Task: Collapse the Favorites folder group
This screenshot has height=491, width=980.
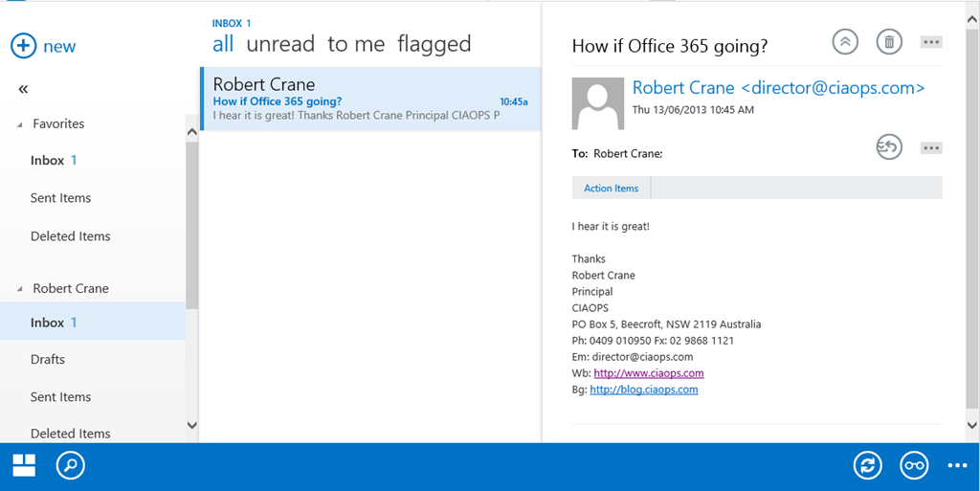Action: click(20, 124)
